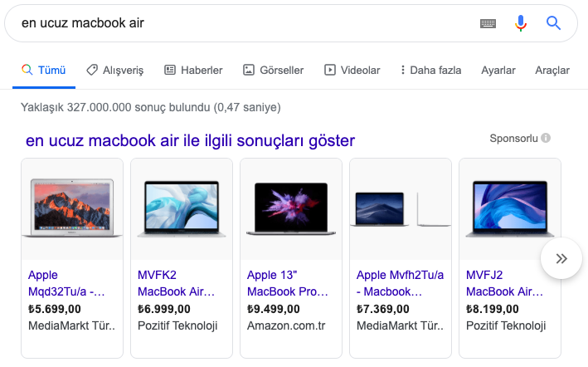Click the ₺6.999,00 price
Screen dimensions: 588x367
pyautogui.click(x=164, y=309)
